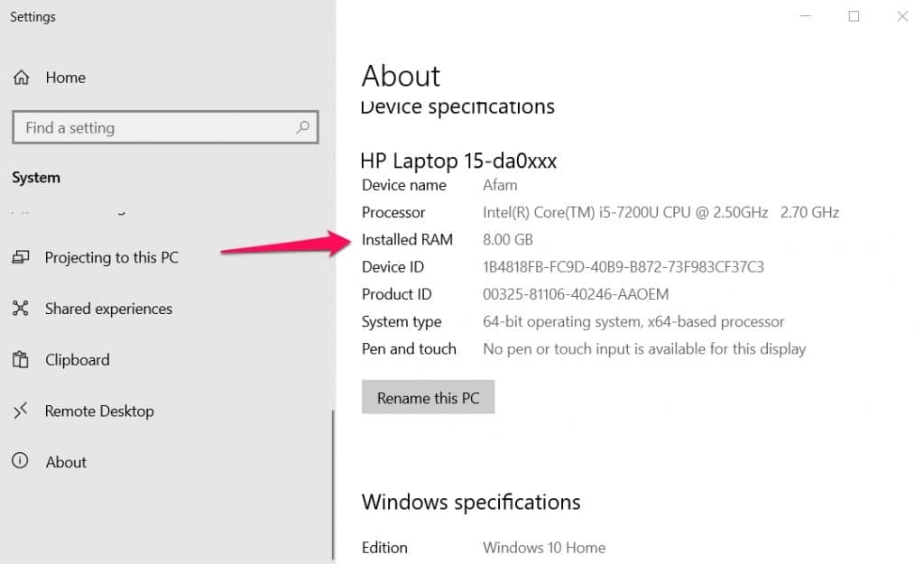
Task: Click the Windows 10 Home edition value
Action: (544, 548)
